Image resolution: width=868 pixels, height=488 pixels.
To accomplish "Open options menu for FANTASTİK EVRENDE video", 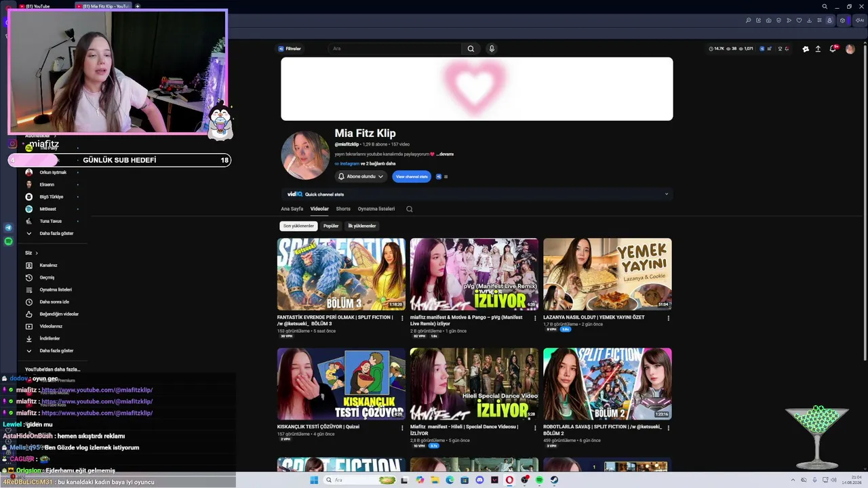I will coord(402,318).
